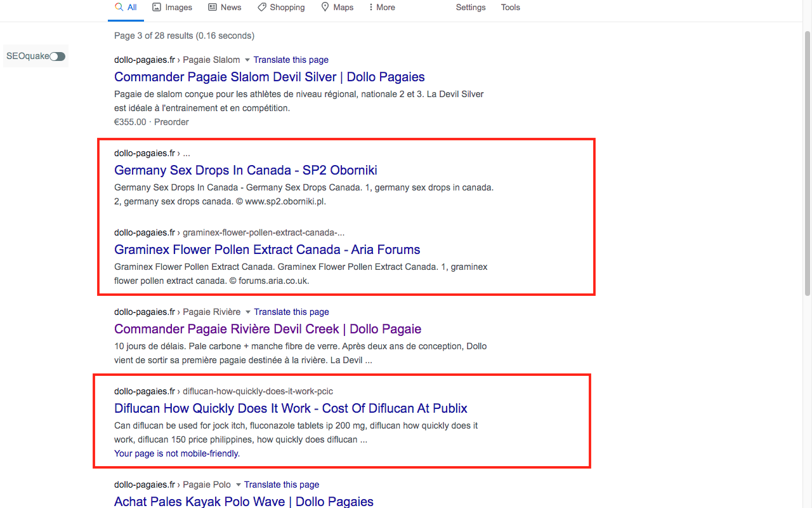Click the 'Page 3 of 28 results' stats text
Viewport: 812px width, 508px height.
pos(185,36)
